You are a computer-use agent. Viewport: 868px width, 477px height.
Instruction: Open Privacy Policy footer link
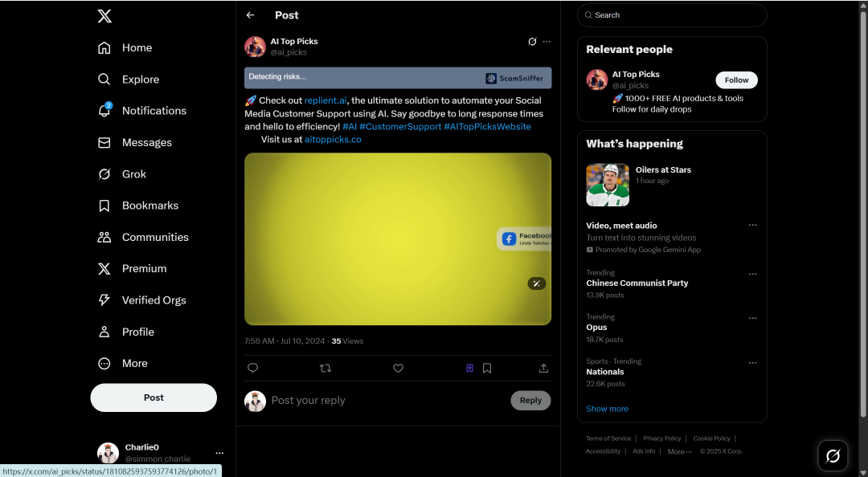coord(664,438)
